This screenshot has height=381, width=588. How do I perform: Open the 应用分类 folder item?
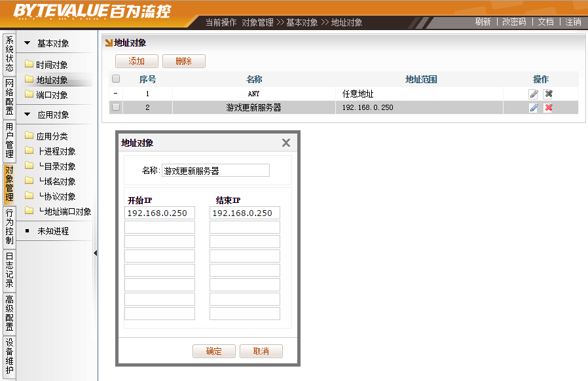(52, 136)
